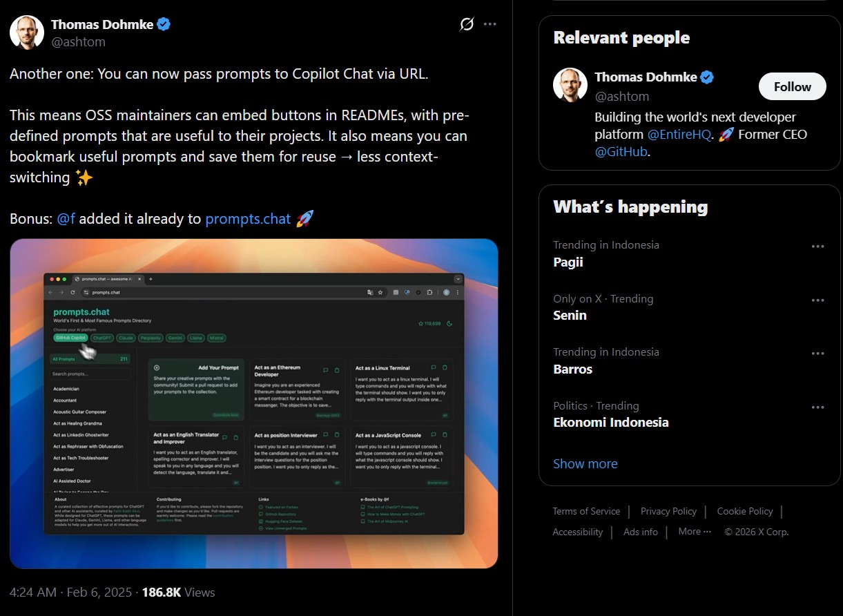Viewport: 843px width, 616px height.
Task: Open the embedded prompts.chat screenshot image
Action: coord(254,403)
